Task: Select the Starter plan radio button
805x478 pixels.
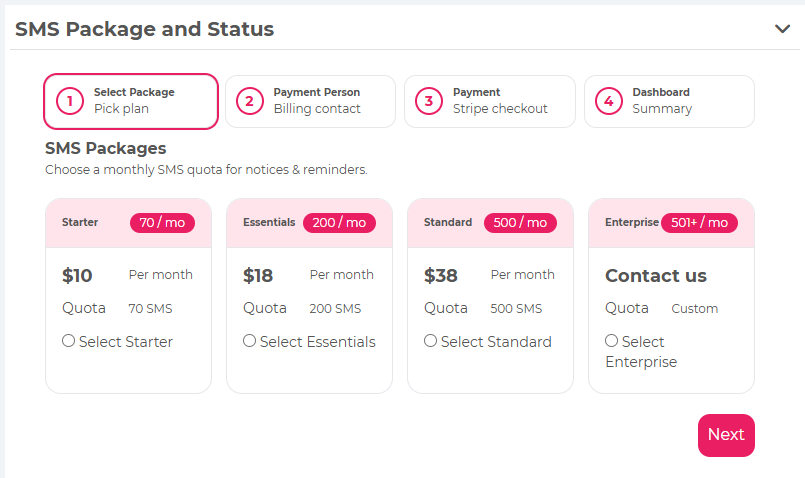Action: 69,341
